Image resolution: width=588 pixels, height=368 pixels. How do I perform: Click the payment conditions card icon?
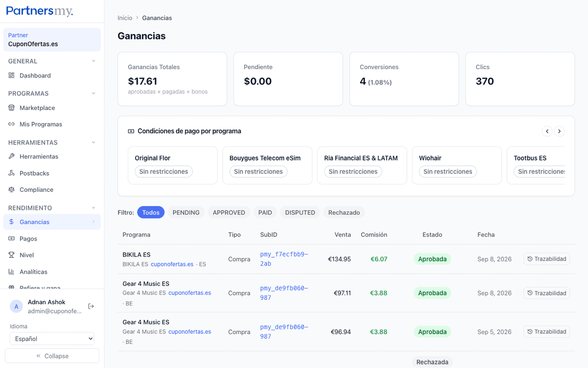click(131, 131)
